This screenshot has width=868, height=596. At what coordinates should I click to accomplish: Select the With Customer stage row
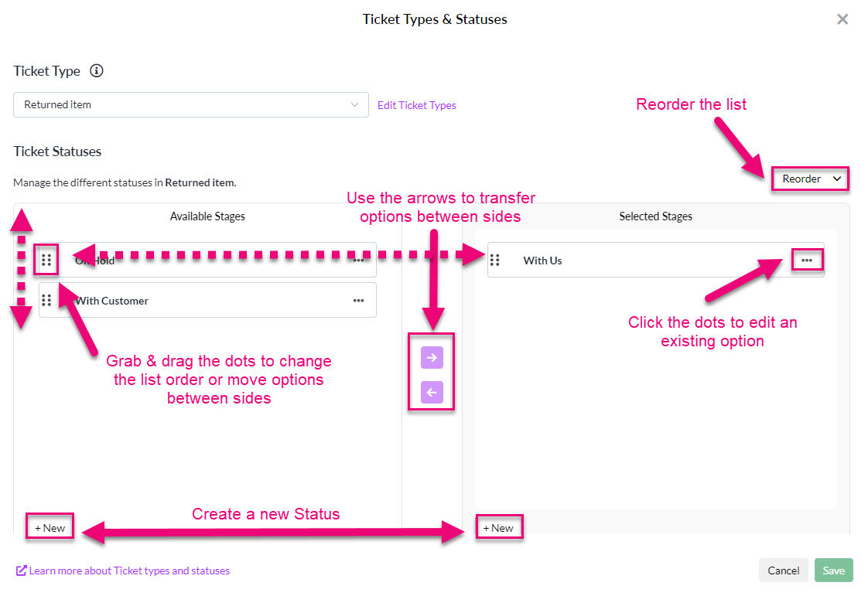(x=207, y=301)
